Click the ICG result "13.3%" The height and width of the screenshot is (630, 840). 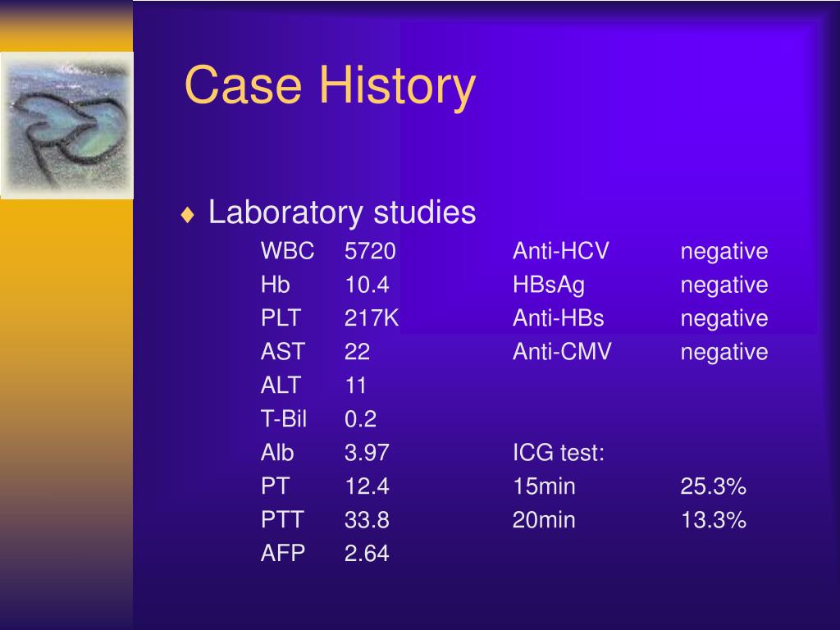pyautogui.click(x=713, y=519)
